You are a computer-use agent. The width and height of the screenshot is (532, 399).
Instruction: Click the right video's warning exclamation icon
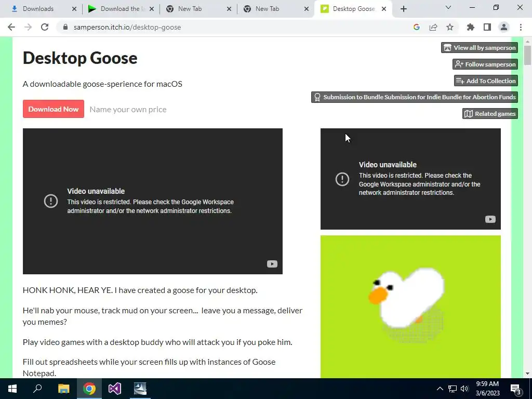pos(342,179)
